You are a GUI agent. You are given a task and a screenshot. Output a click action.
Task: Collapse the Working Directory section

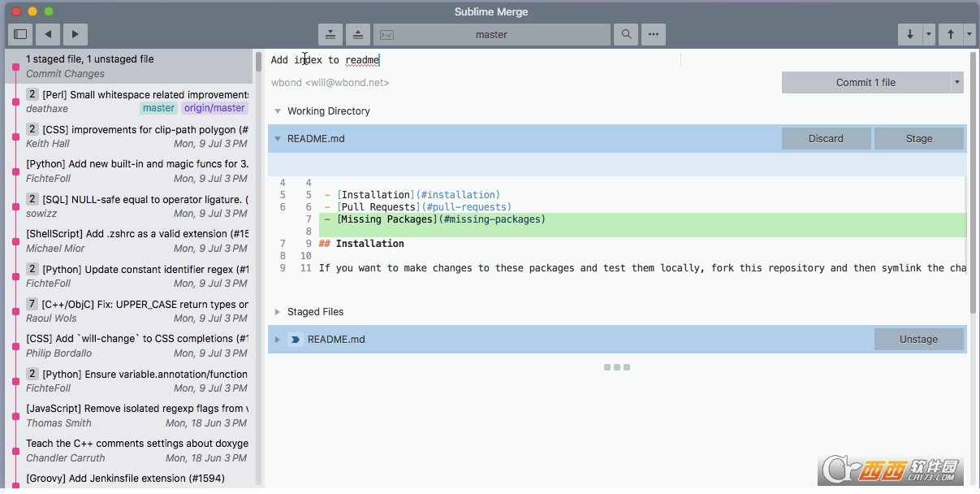[278, 111]
